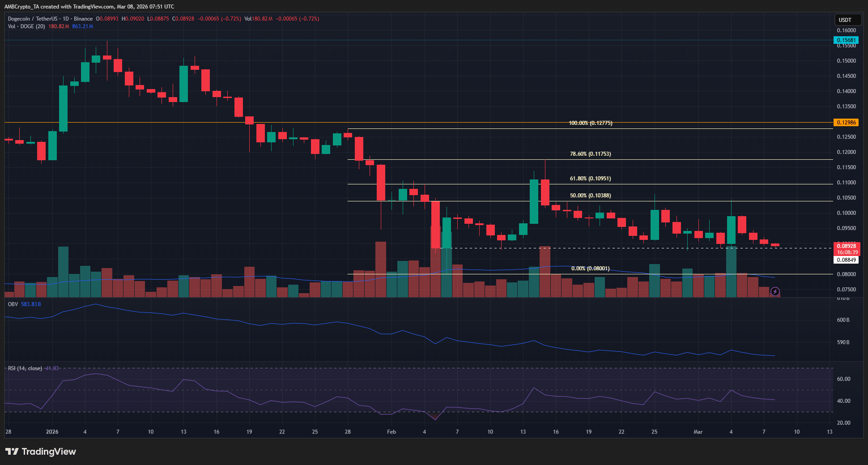Open the Binance exchange label in legend

click(x=83, y=19)
